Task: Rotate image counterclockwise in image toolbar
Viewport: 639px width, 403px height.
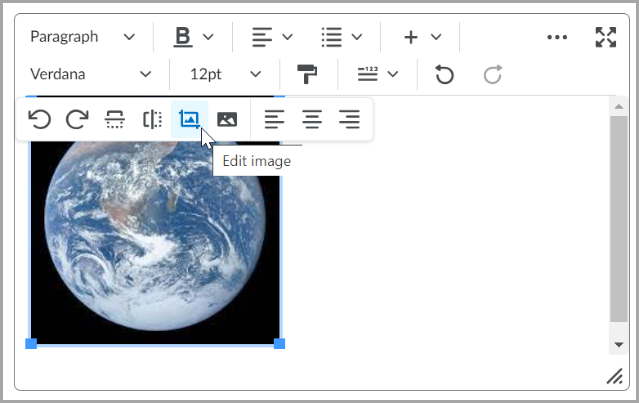Action: (40, 119)
